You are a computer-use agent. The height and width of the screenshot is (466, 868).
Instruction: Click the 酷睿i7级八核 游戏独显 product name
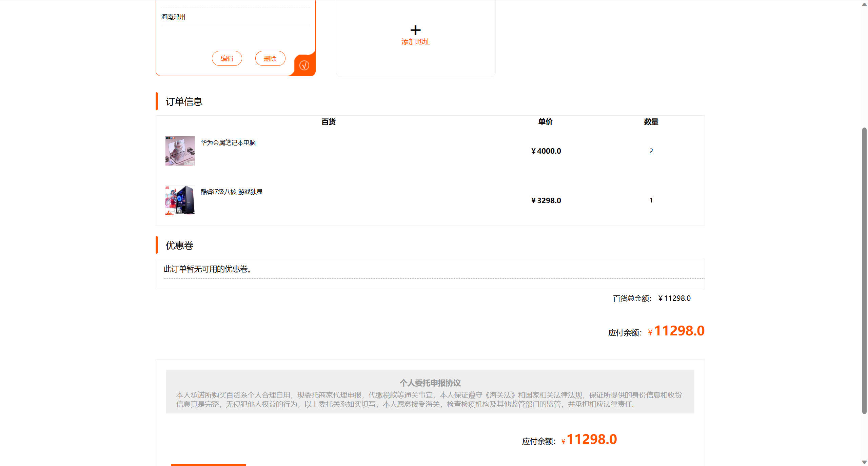pyautogui.click(x=232, y=192)
